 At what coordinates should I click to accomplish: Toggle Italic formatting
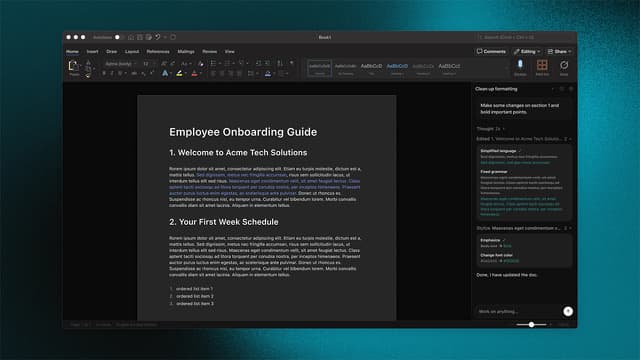click(112, 73)
